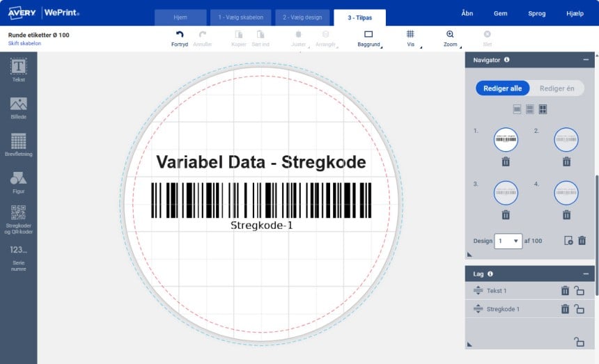The height and width of the screenshot is (364, 599).
Task: Select label thumbnail 2 in Navigator
Action: coord(566,139)
